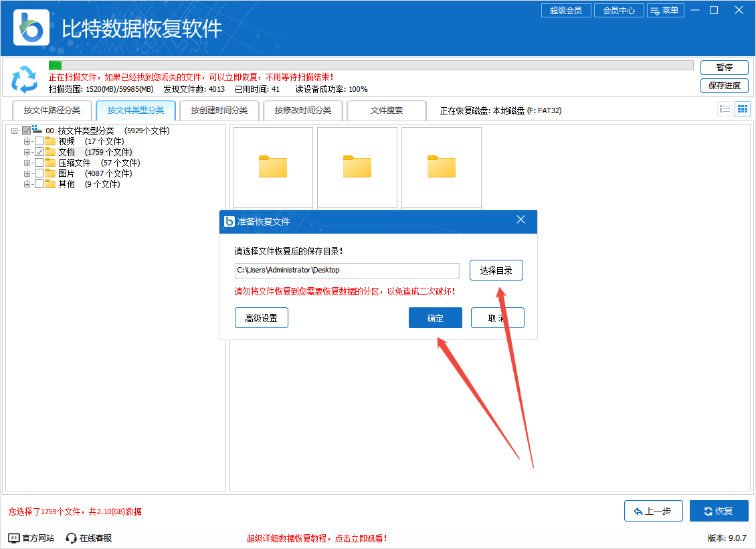756x549 pixels.
Task: Check the 图片 checkbox
Action: (39, 173)
